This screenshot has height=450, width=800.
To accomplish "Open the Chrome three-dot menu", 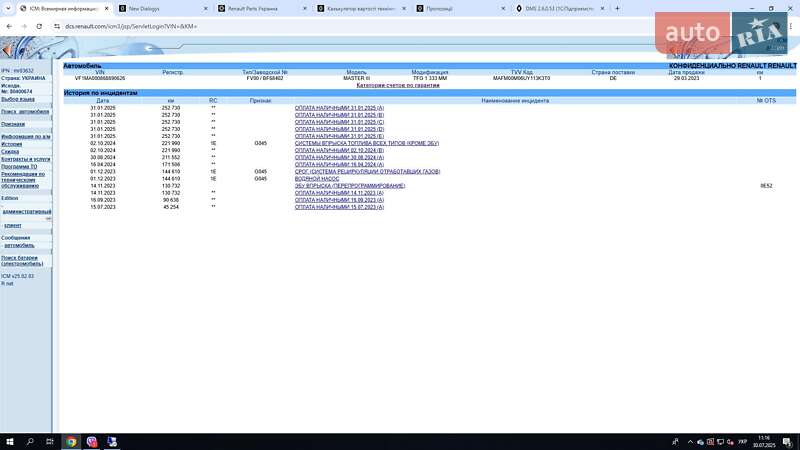I will [791, 26].
